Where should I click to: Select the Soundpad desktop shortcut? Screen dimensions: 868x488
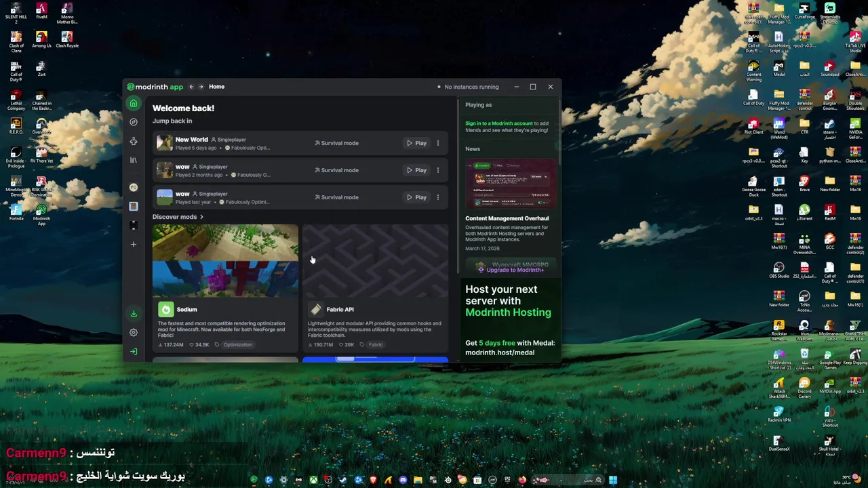pyautogui.click(x=829, y=68)
